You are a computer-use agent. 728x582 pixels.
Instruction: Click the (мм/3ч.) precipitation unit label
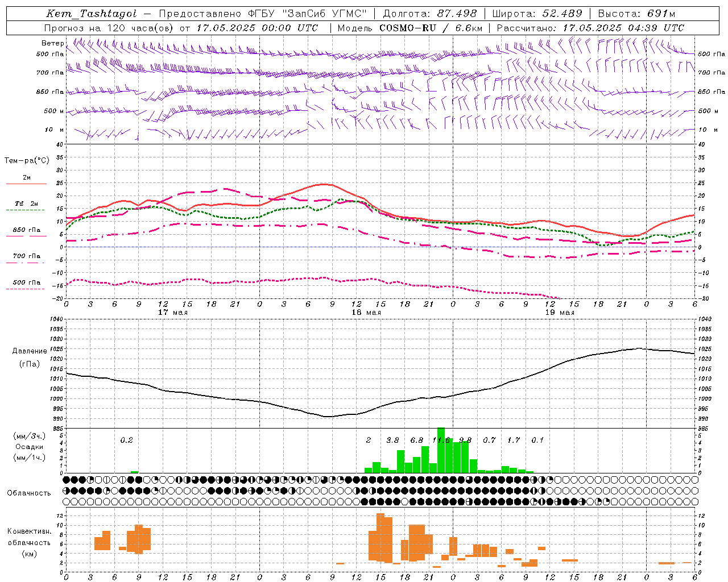[30, 436]
